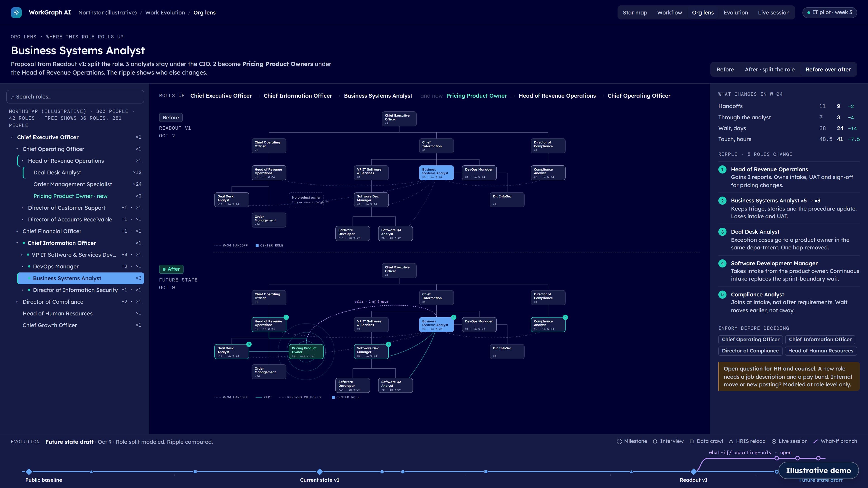868x488 pixels.
Task: Click the Data crawl square legend icon
Action: [x=692, y=441]
